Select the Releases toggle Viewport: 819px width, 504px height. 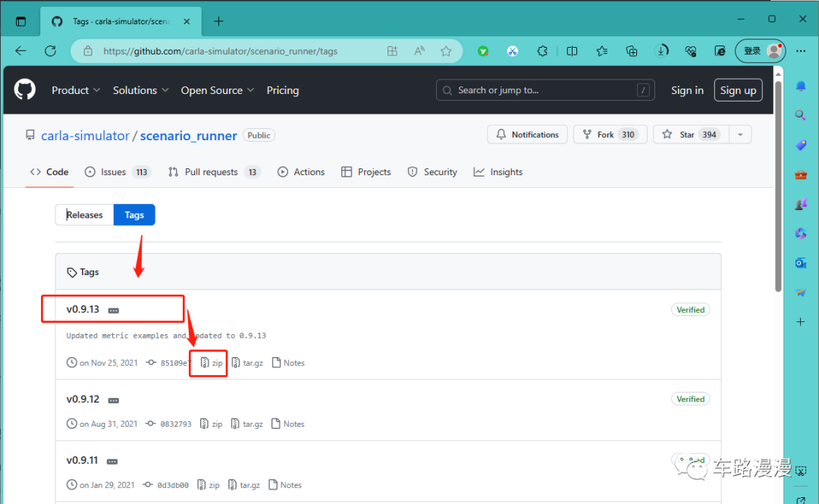[85, 214]
